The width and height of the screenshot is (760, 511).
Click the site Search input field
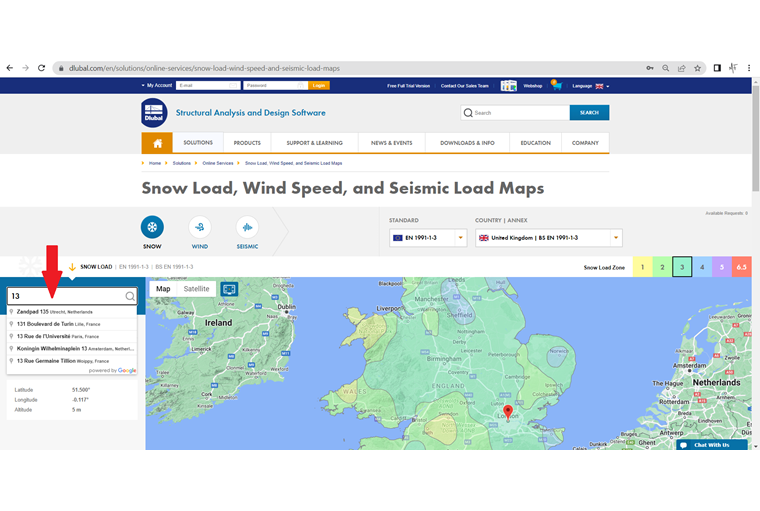point(515,112)
